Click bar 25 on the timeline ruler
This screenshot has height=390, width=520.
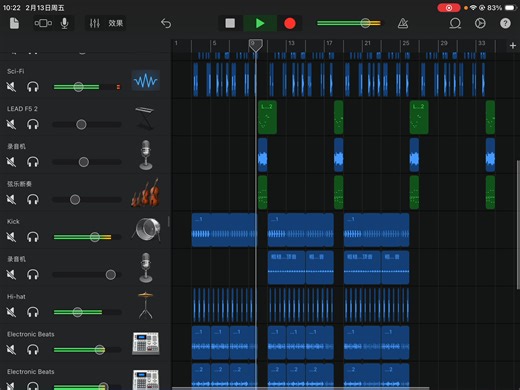(x=405, y=43)
